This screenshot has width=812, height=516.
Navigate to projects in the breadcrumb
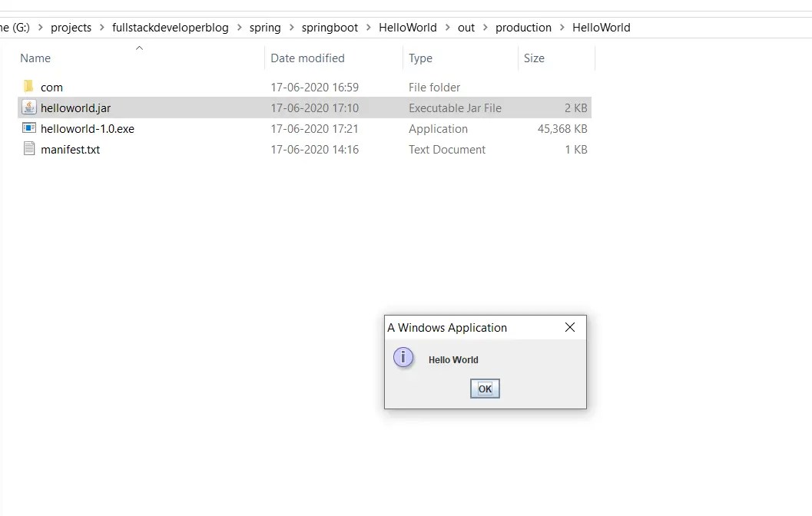point(71,28)
